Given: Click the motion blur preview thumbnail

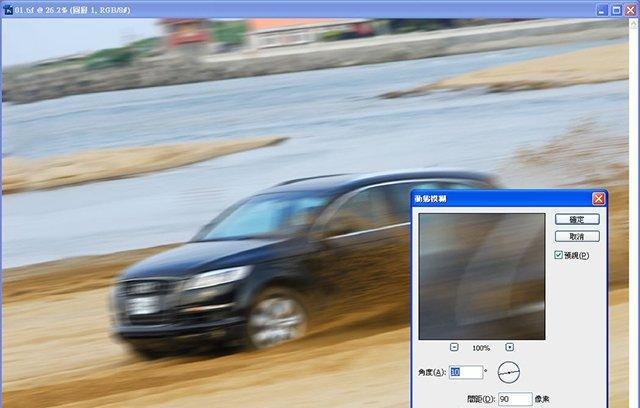Looking at the screenshot, I should (482, 276).
